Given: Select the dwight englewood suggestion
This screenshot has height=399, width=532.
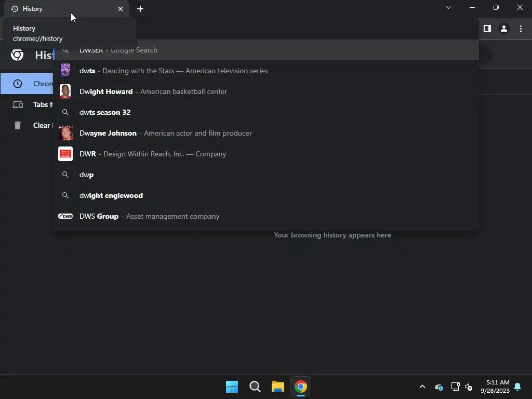Looking at the screenshot, I should pos(267,195).
